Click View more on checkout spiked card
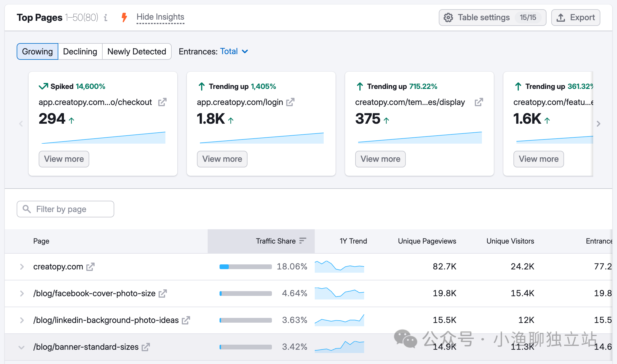 click(x=64, y=159)
